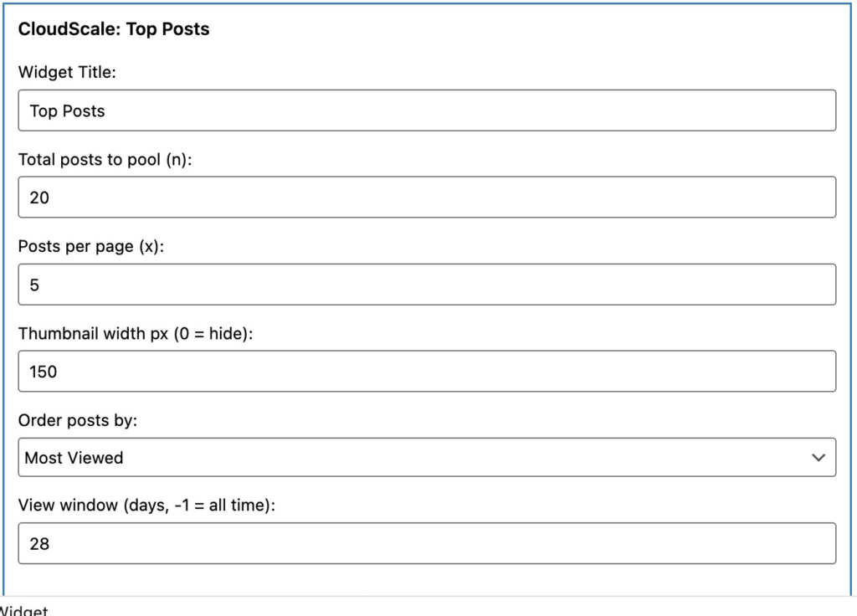Click the Order posts by label

pos(78,420)
